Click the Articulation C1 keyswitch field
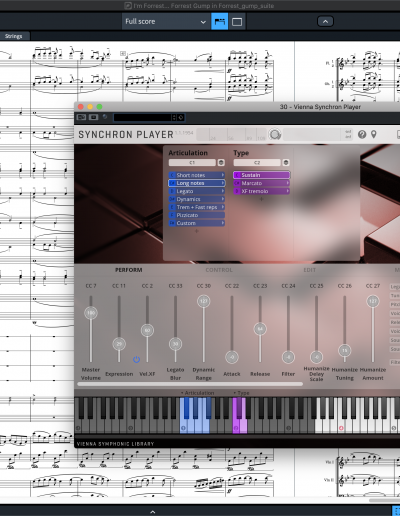The width and height of the screenshot is (400, 516). (x=192, y=163)
